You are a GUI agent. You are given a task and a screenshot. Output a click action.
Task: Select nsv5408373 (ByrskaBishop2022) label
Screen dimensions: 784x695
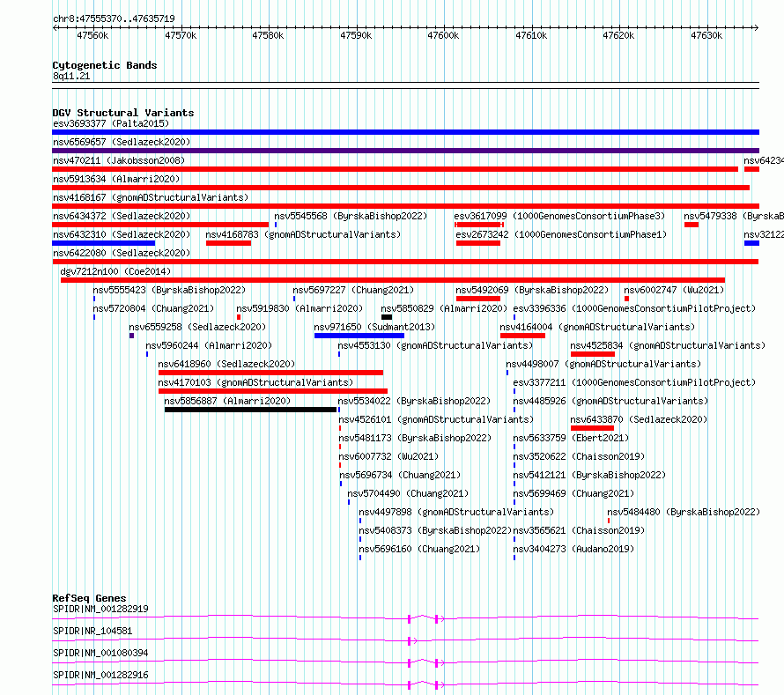tap(435, 530)
